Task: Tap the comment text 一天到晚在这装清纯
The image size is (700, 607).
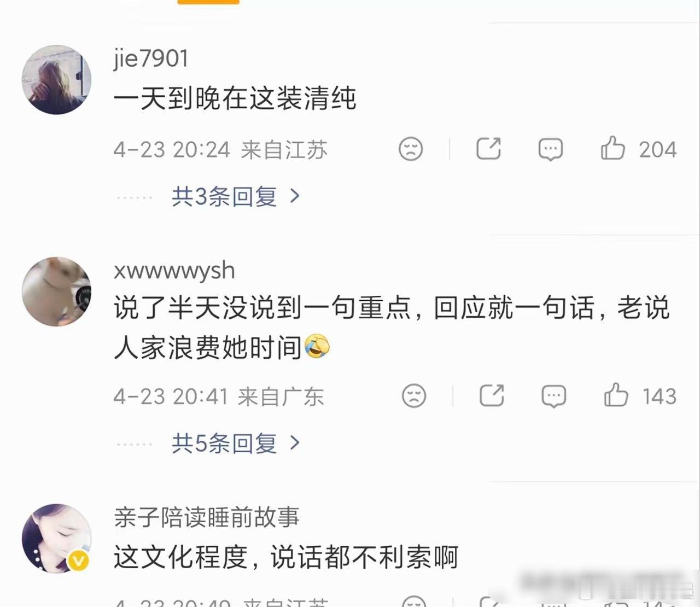Action: click(x=235, y=99)
